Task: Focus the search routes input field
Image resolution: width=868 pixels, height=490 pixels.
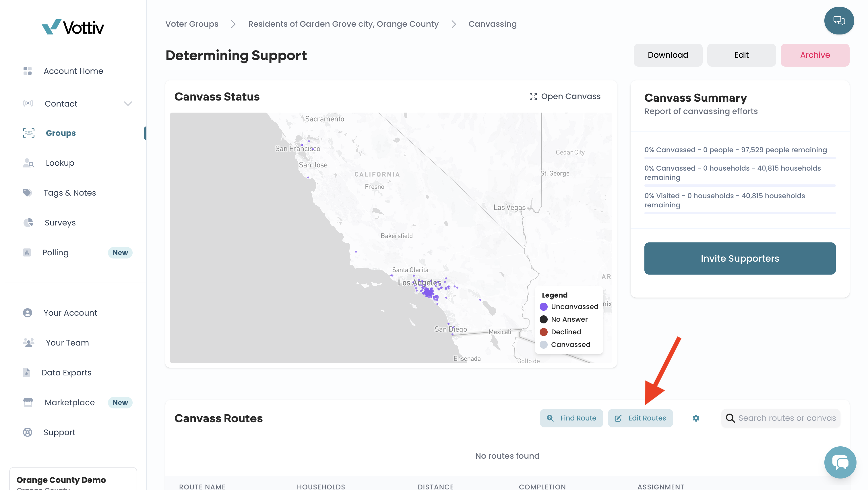Action: (780, 418)
